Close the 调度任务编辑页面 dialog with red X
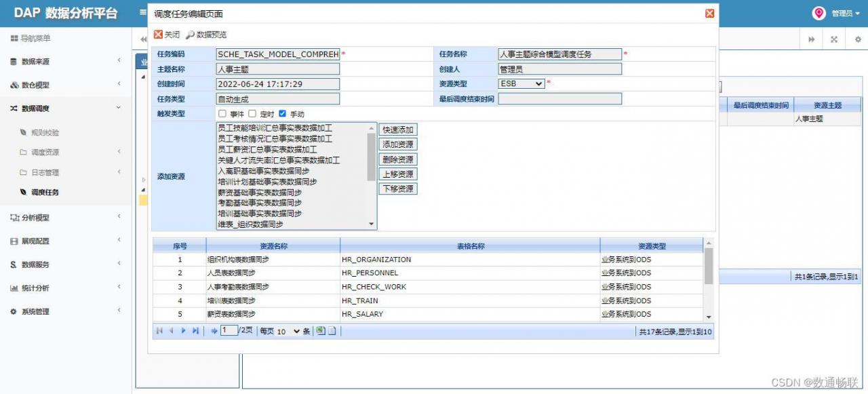 coord(709,14)
